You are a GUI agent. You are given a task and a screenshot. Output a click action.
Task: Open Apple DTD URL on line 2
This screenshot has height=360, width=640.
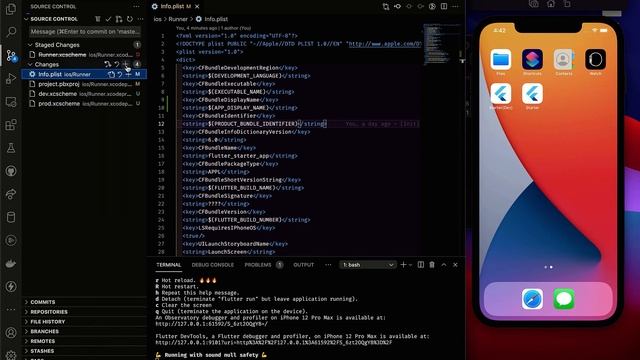384,44
